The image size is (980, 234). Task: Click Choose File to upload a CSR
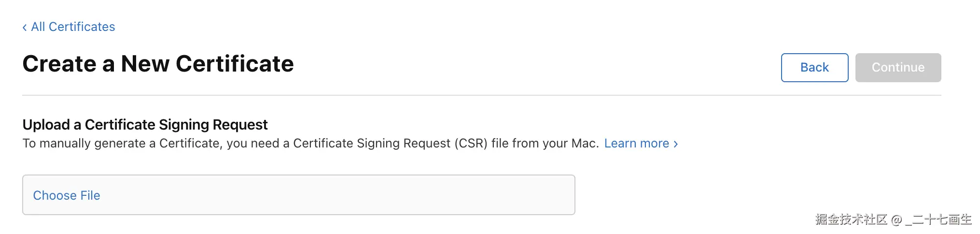coord(67,195)
